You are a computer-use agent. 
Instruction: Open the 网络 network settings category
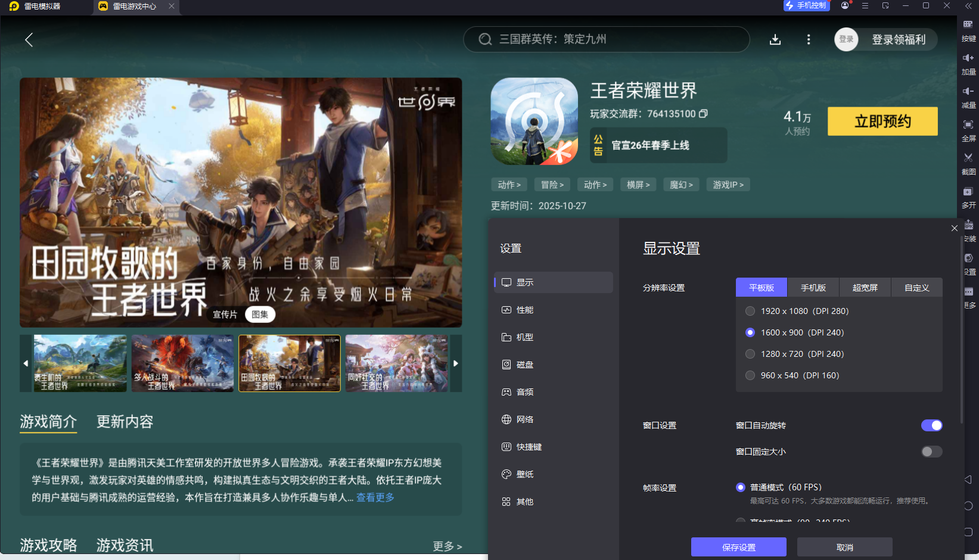525,419
